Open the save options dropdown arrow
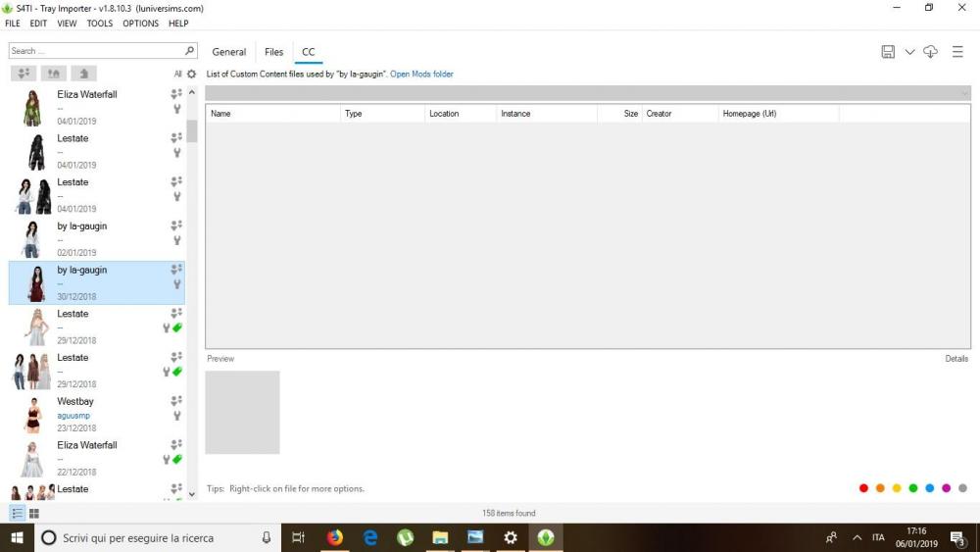Screen dimensions: 980x552 (909, 52)
